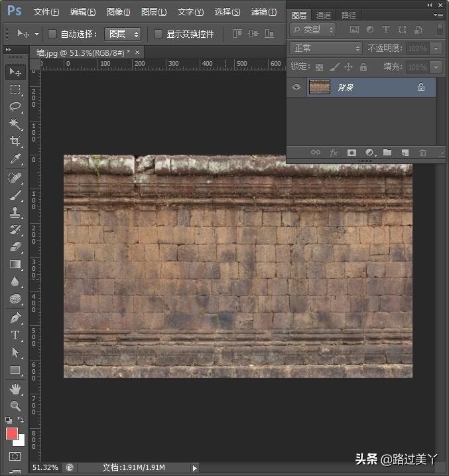Enable the 自动选择 checkbox
Screen dimensions: 449x476
52,34
